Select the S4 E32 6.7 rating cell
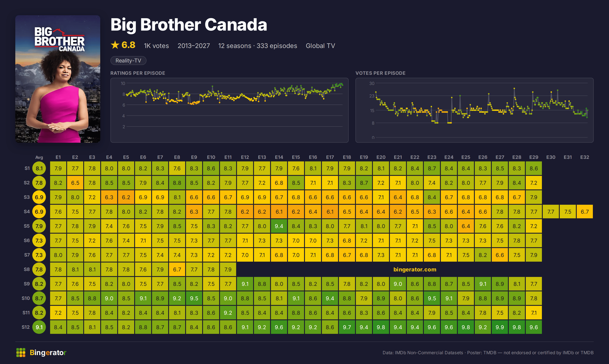The image size is (609, 364). tap(584, 212)
